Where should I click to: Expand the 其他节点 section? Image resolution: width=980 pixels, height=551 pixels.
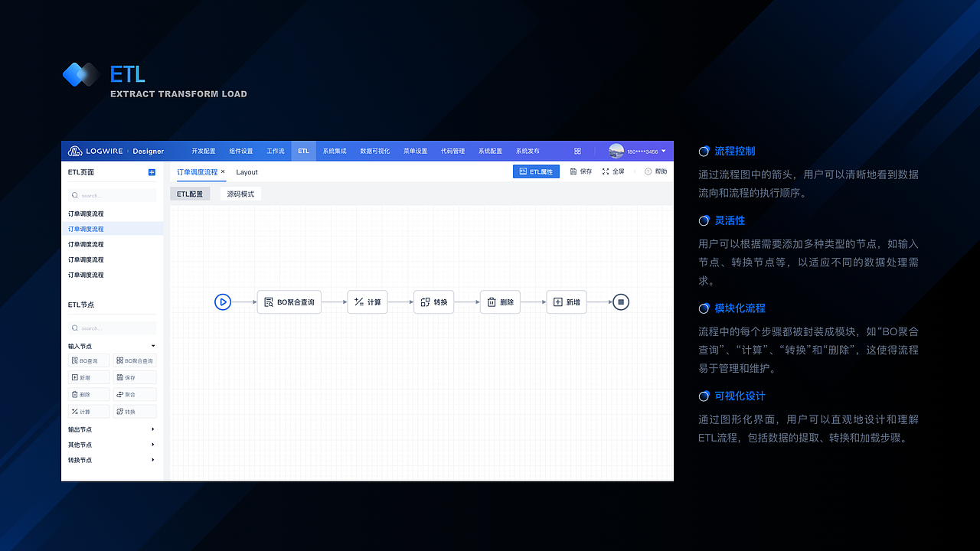(153, 445)
